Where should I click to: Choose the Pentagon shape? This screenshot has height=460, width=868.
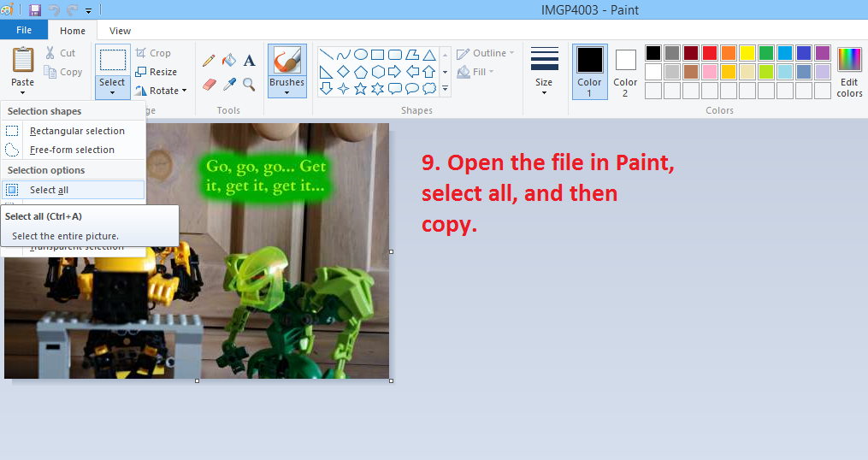coord(360,72)
